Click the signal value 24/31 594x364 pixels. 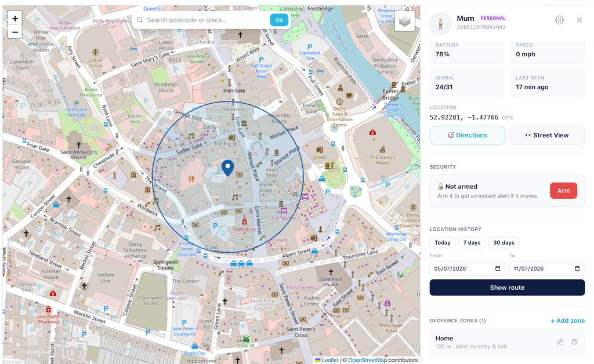tap(444, 87)
